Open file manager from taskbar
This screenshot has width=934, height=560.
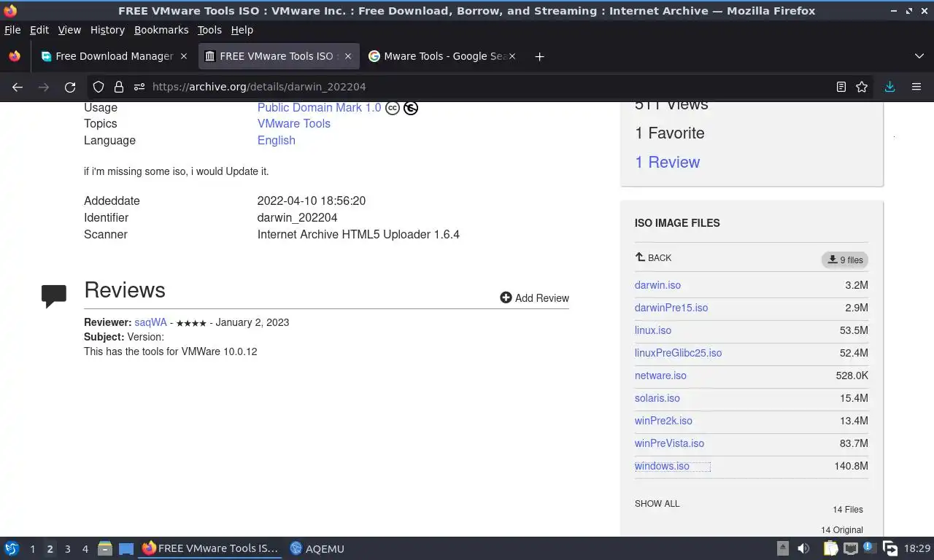coord(105,548)
